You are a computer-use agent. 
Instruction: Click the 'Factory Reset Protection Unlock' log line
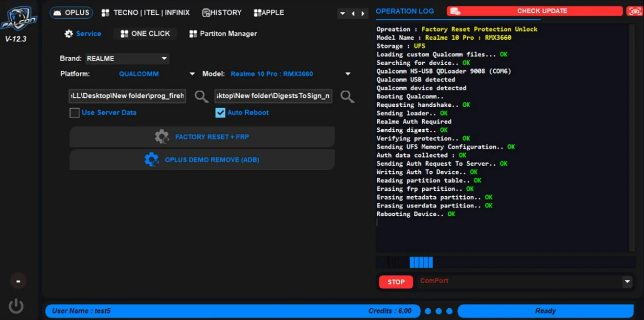click(457, 29)
